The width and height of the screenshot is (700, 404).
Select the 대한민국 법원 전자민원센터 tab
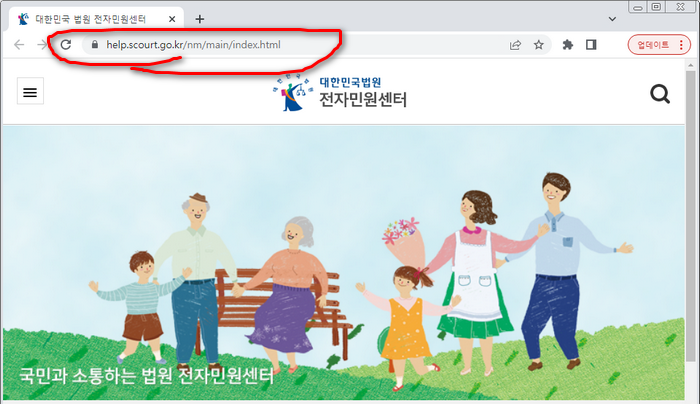(x=96, y=19)
